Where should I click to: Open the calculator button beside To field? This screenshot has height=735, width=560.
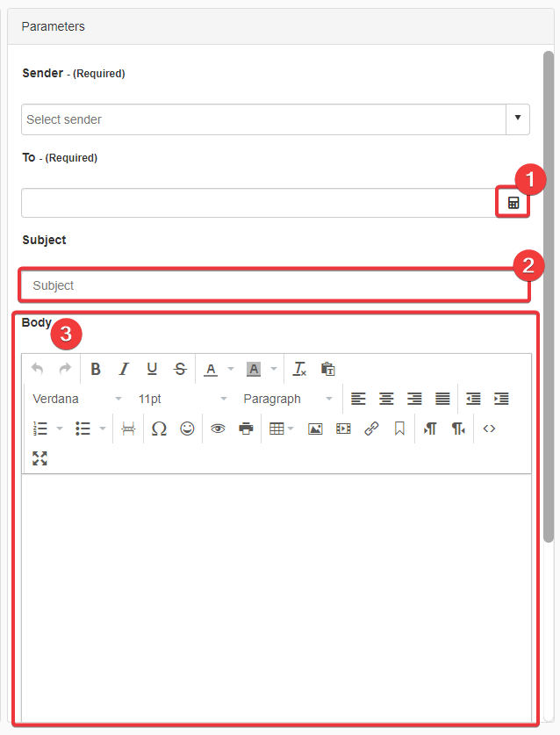coord(513,203)
